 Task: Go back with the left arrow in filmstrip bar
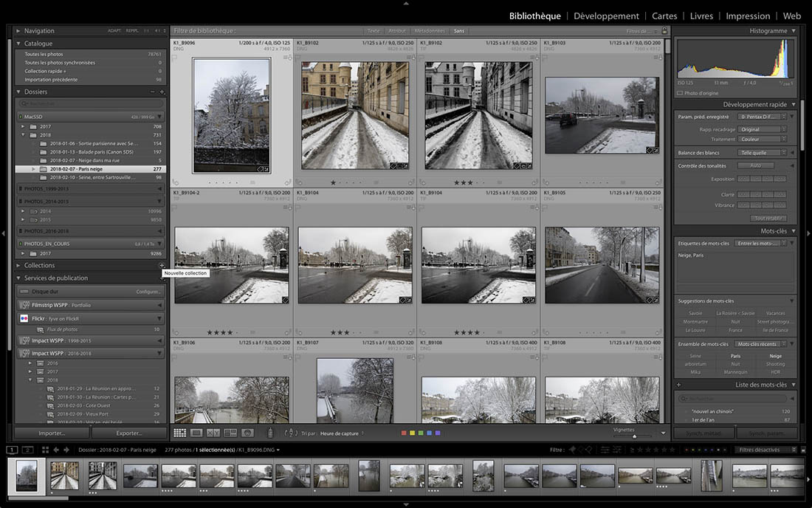tap(56, 450)
